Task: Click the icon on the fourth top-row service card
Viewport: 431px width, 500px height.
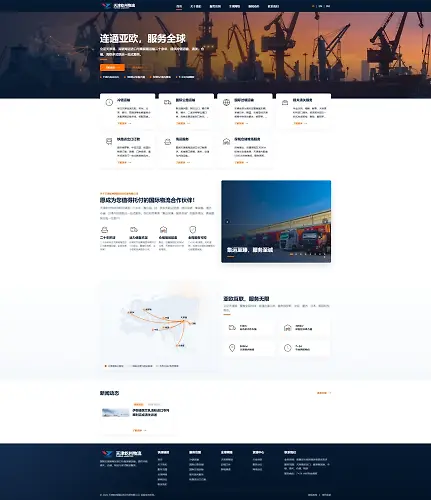Action: [285, 102]
